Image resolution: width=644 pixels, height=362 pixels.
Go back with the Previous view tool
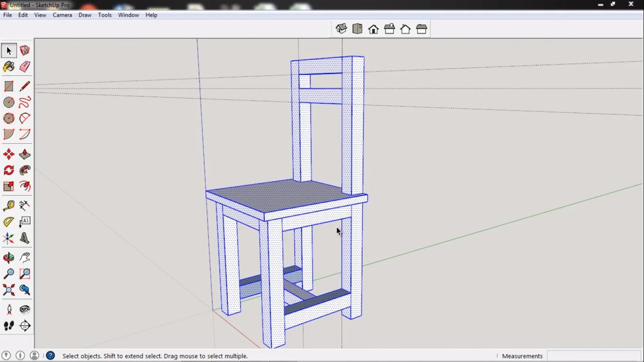coord(25,290)
